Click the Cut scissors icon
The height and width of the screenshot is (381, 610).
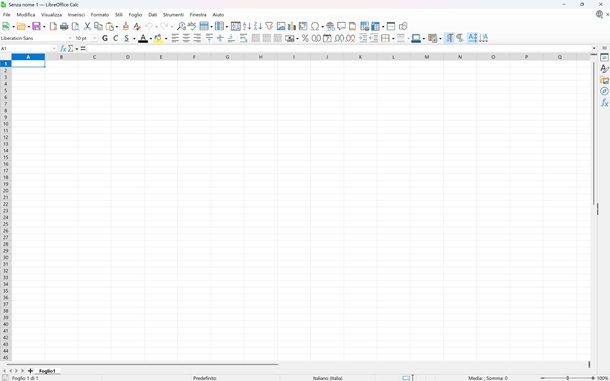87,26
